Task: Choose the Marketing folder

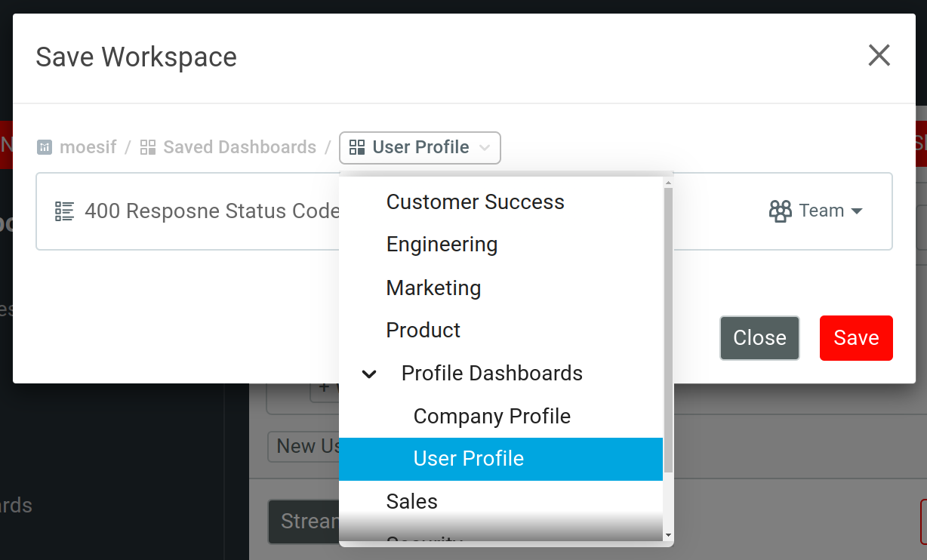Action: (433, 288)
